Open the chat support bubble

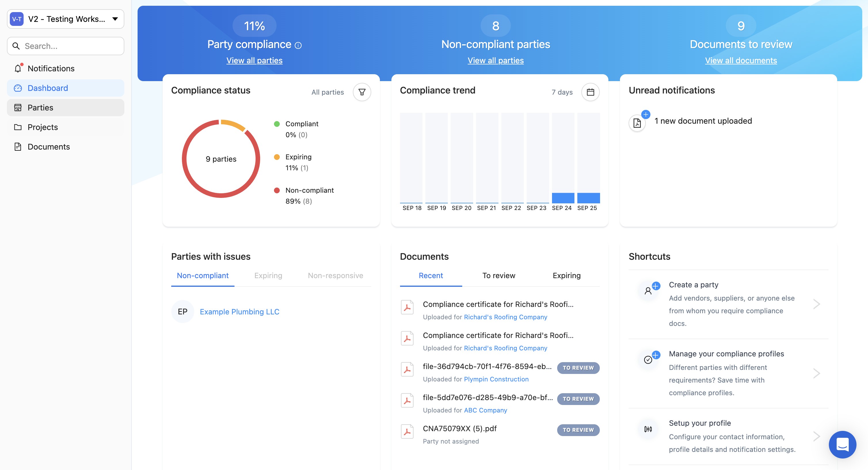click(842, 444)
